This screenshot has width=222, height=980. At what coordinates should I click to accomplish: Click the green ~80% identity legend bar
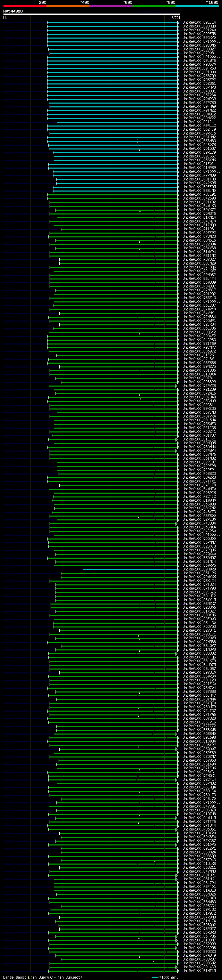pyautogui.click(x=154, y=6)
